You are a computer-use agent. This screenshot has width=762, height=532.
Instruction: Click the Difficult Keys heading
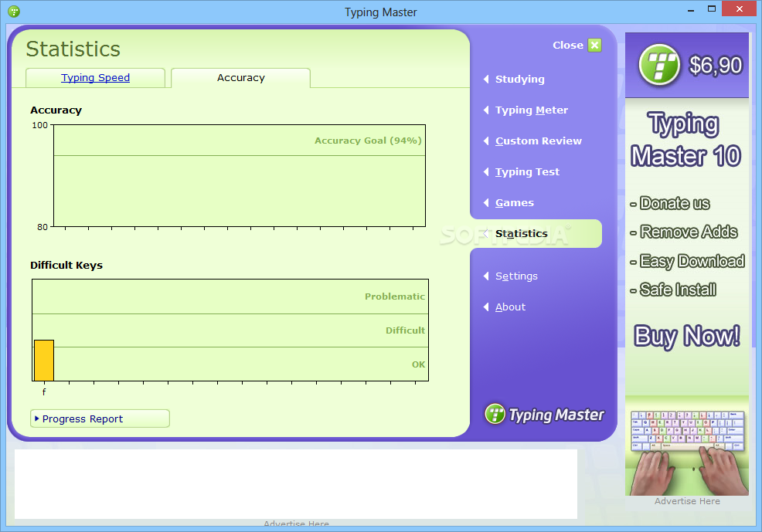click(66, 265)
